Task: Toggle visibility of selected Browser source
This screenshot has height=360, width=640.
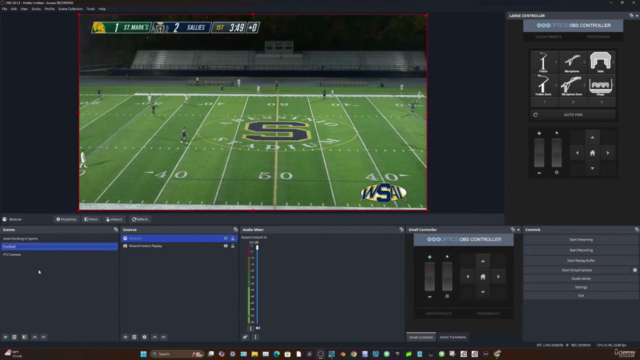Action: pos(226,238)
